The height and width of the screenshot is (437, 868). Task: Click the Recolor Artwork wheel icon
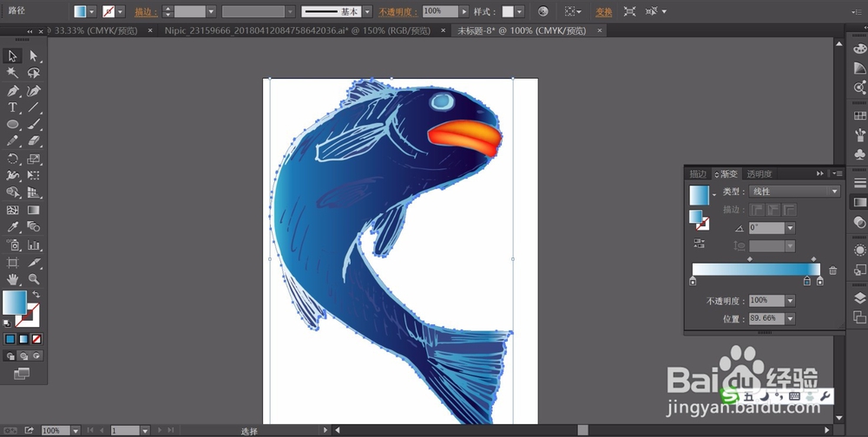click(x=543, y=11)
